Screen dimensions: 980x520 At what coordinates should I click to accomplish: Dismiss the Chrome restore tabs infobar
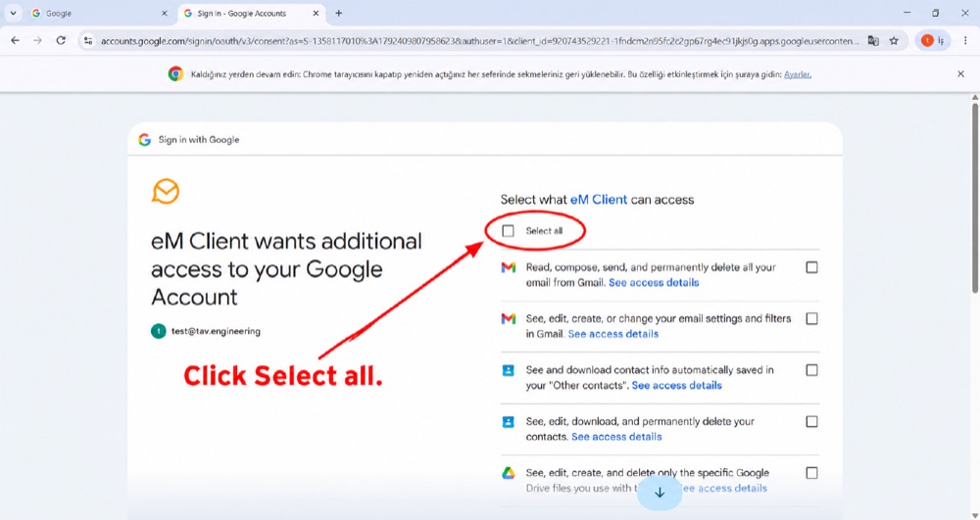pyautogui.click(x=960, y=74)
